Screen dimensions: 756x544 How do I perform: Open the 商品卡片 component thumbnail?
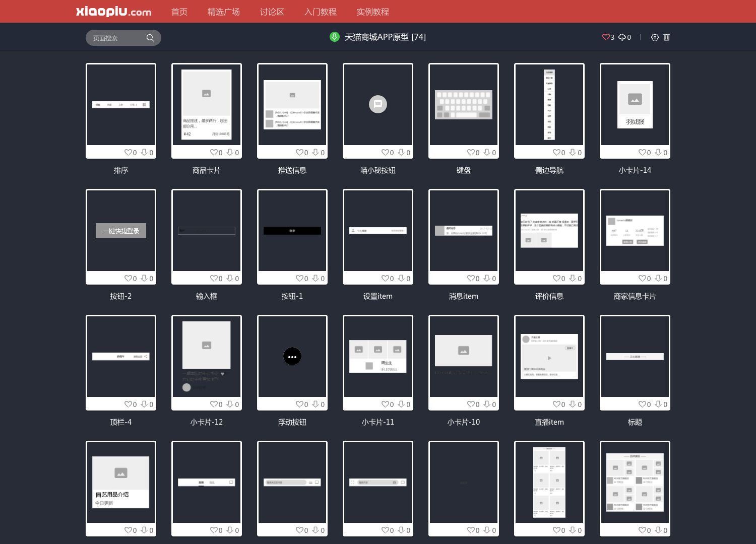pos(207,105)
